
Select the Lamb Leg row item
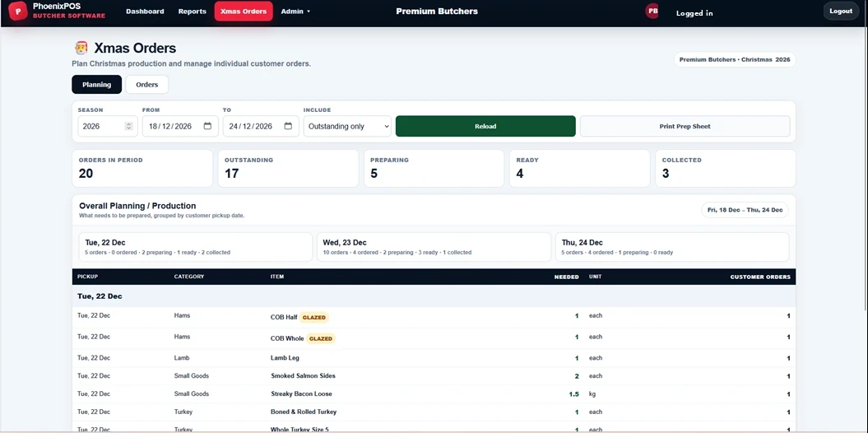point(285,358)
